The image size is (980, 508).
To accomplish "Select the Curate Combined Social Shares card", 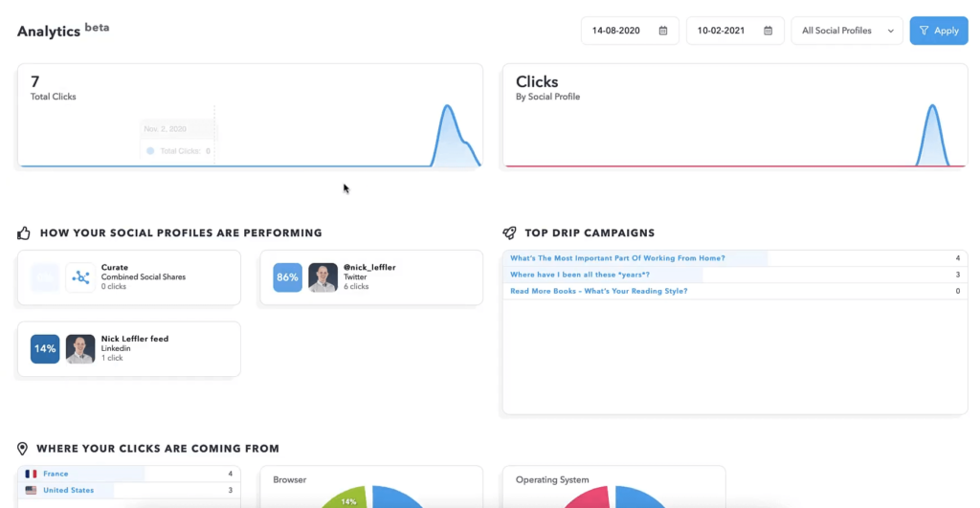I will [129, 277].
